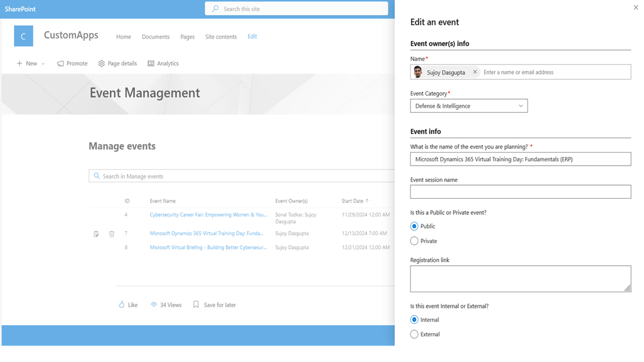644x362 pixels.
Task: Click the Like thumbs-up icon
Action: pyautogui.click(x=122, y=305)
